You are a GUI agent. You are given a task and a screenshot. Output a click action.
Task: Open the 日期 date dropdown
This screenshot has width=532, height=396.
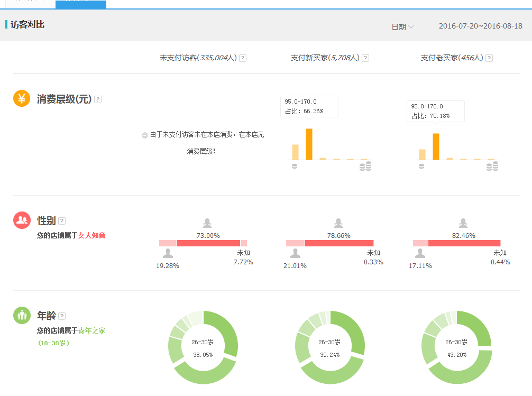(402, 27)
